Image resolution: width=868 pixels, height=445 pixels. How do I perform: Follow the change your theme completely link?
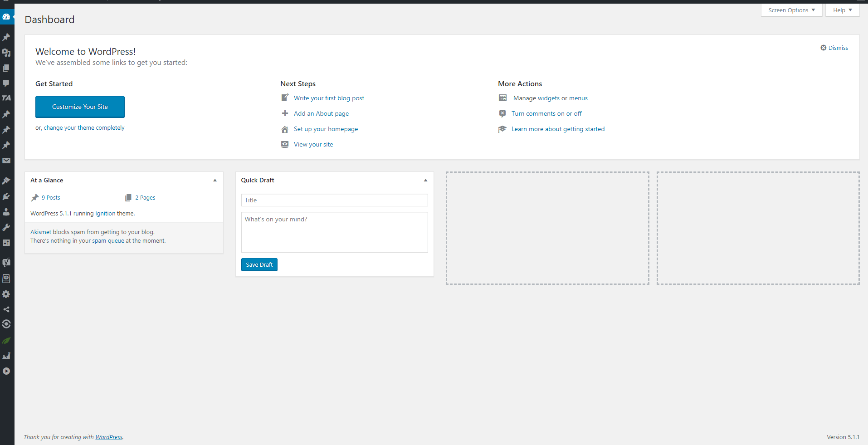84,128
